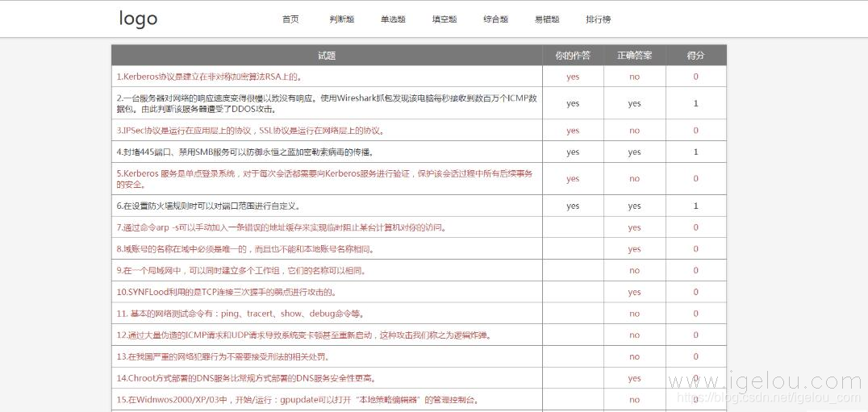868x412 pixels.
Task: Click score '0' for question 5
Action: click(x=696, y=179)
